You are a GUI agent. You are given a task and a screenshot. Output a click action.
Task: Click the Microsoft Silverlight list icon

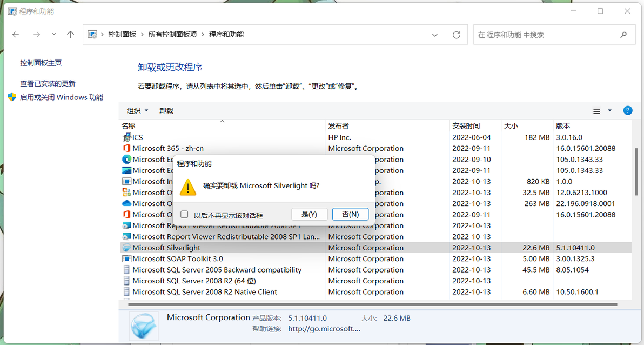pos(126,248)
